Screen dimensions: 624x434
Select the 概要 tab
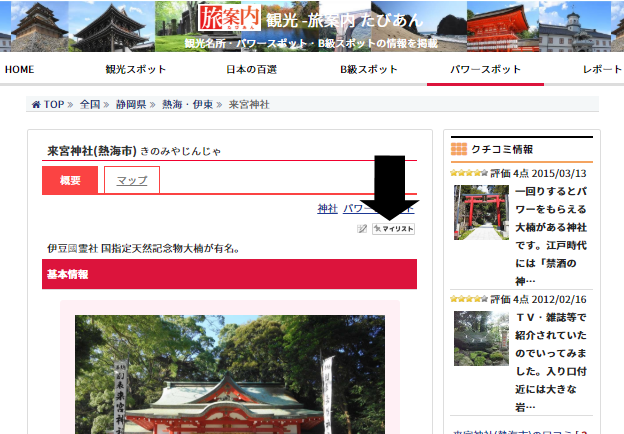tap(70, 180)
